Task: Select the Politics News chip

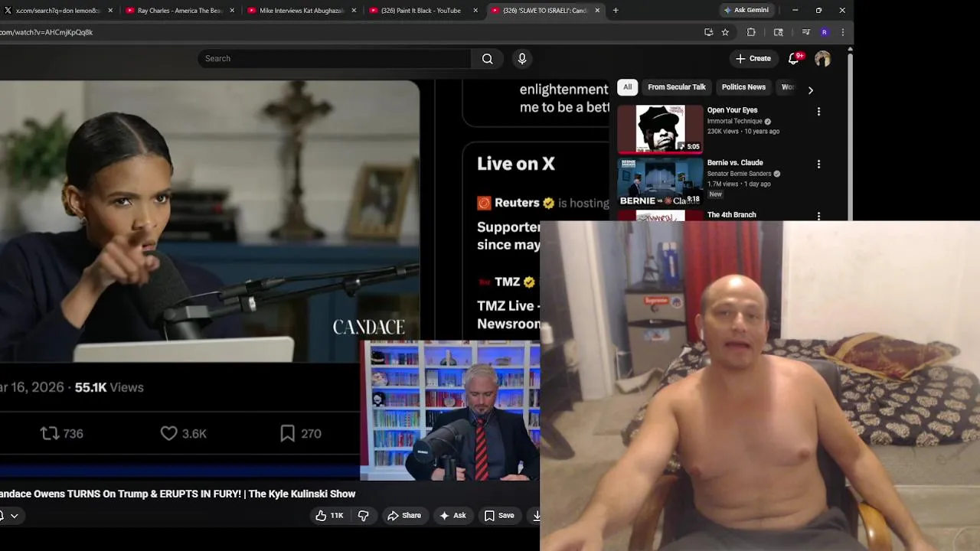Action: [743, 87]
